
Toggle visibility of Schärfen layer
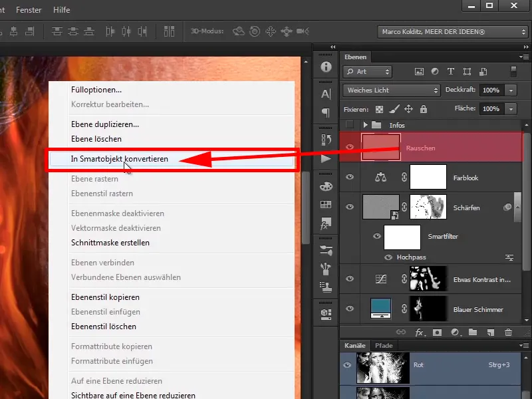[350, 207]
